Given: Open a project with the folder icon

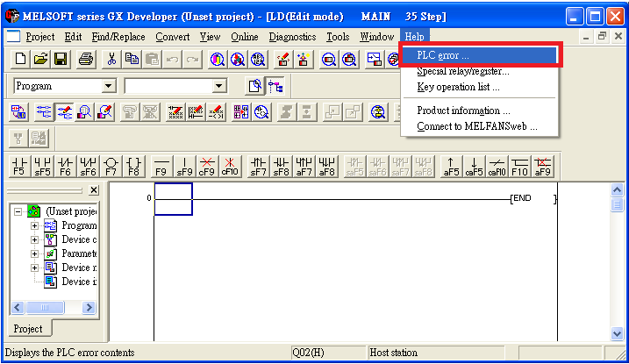Looking at the screenshot, I should click(x=40, y=60).
